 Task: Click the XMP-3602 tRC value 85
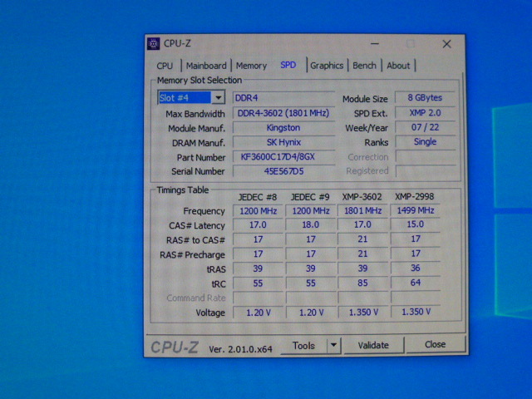pos(362,283)
